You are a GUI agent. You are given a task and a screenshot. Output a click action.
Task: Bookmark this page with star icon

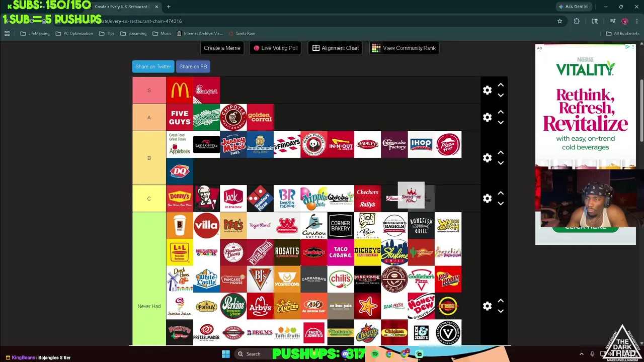(x=559, y=21)
